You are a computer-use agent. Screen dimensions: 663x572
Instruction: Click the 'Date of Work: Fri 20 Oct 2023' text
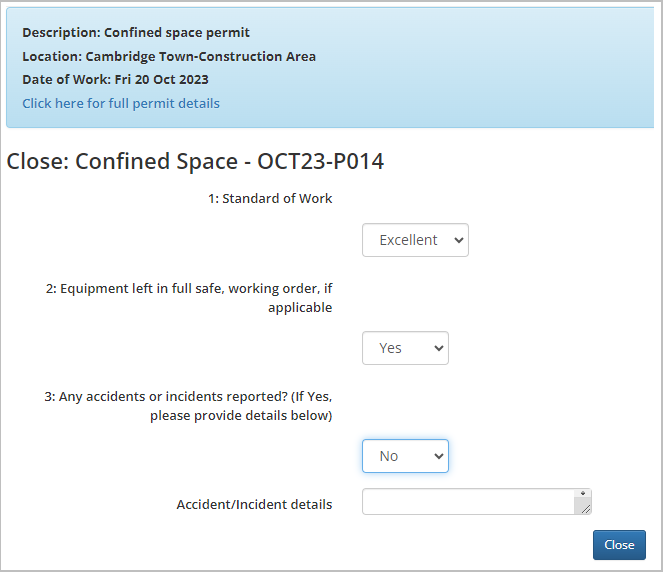tap(115, 79)
